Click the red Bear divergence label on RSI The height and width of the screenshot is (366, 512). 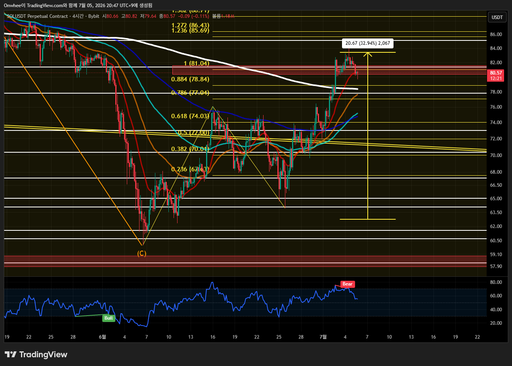click(x=347, y=284)
